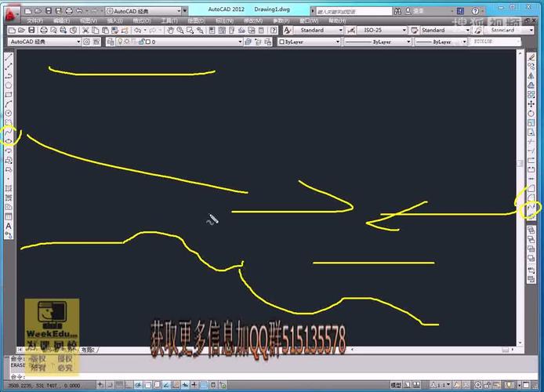The height and width of the screenshot is (392, 544).
Task: Activate the Pan hand tool
Action: point(170,31)
